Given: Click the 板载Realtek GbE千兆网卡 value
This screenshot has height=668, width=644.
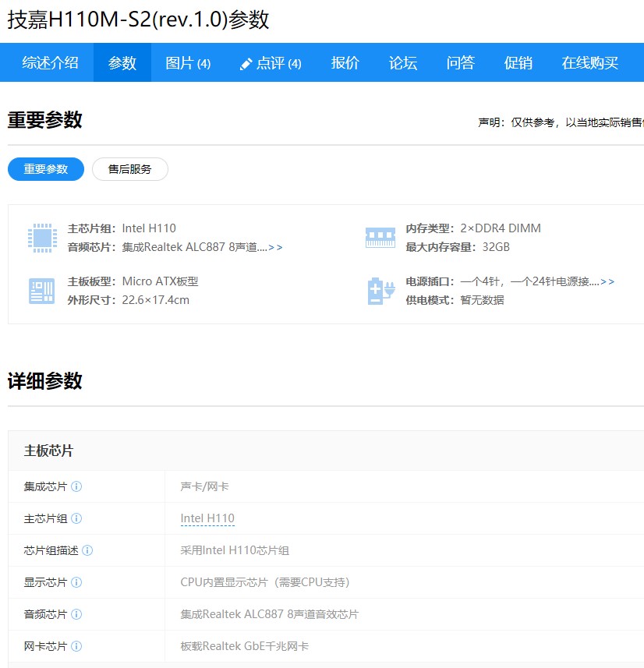Looking at the screenshot, I should click(245, 646).
